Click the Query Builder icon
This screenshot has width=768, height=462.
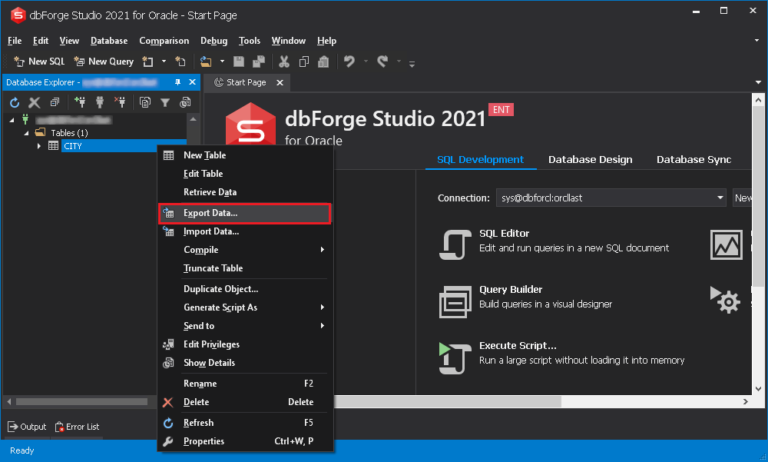pos(455,298)
